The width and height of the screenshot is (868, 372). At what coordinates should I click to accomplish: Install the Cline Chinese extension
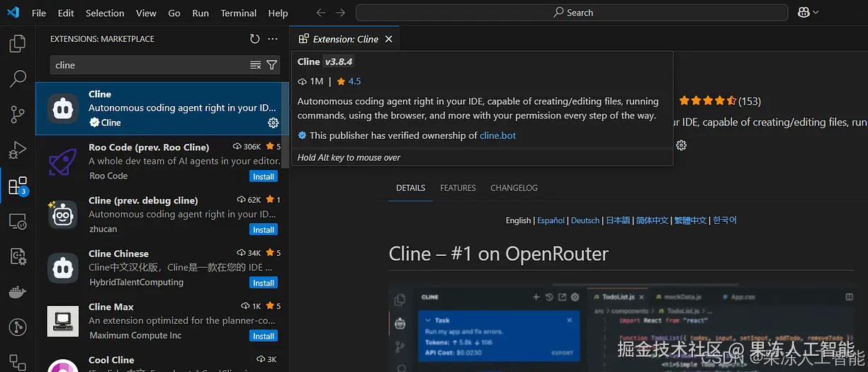[264, 283]
